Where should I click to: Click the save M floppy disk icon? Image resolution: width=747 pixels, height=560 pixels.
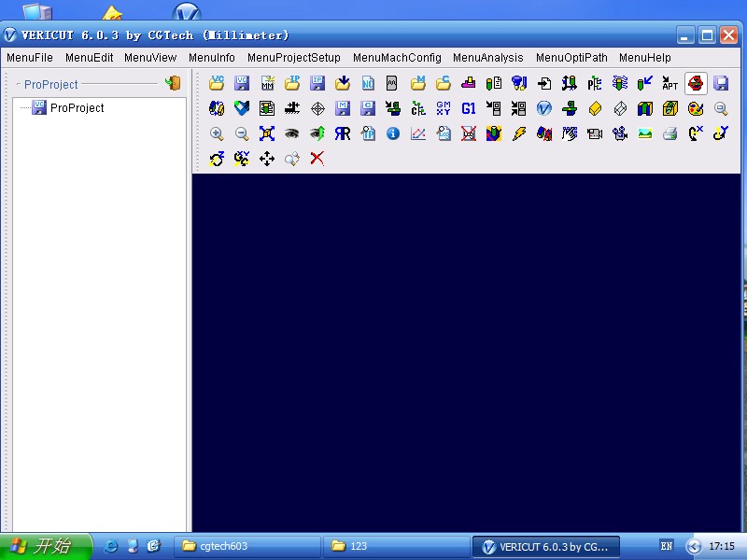click(343, 108)
